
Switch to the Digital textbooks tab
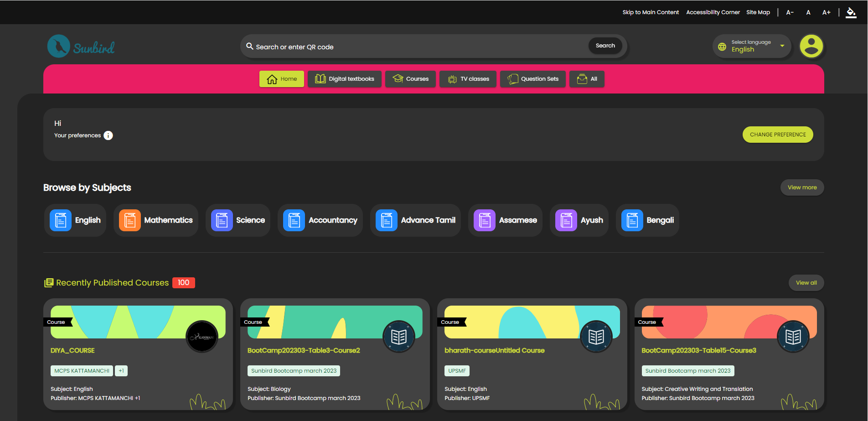click(x=345, y=79)
